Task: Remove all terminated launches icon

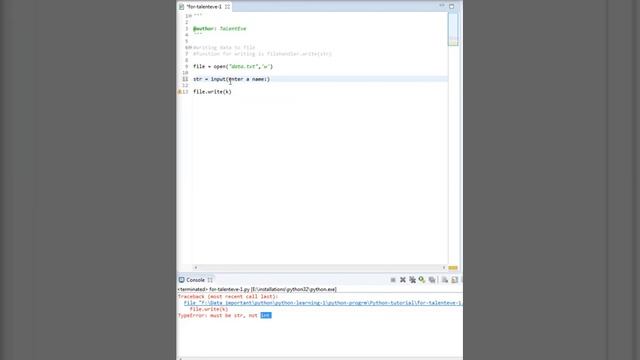Action: tap(413, 280)
